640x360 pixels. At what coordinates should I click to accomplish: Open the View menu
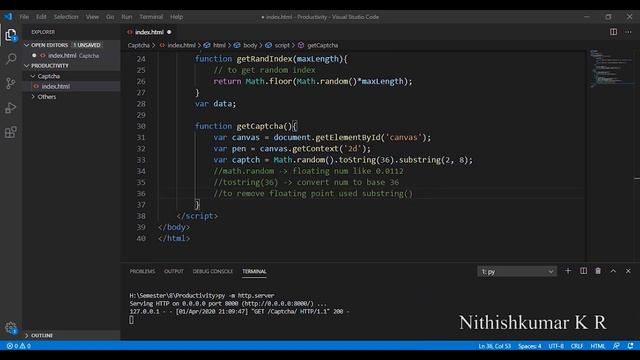click(92, 17)
